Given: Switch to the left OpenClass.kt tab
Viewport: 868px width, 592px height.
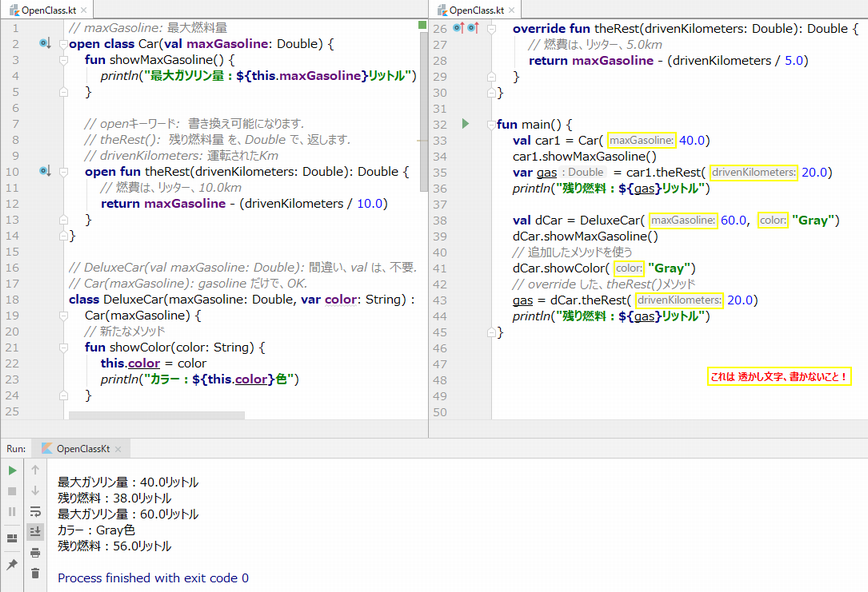Looking at the screenshot, I should (48, 10).
